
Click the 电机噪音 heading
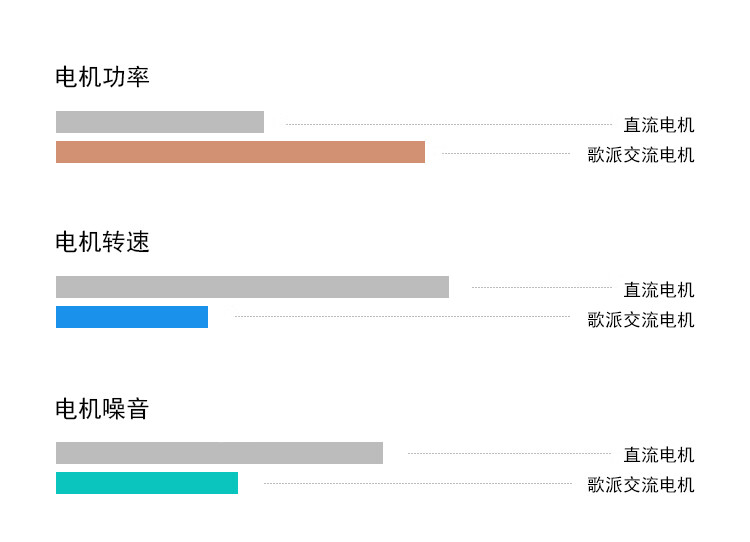tap(102, 408)
